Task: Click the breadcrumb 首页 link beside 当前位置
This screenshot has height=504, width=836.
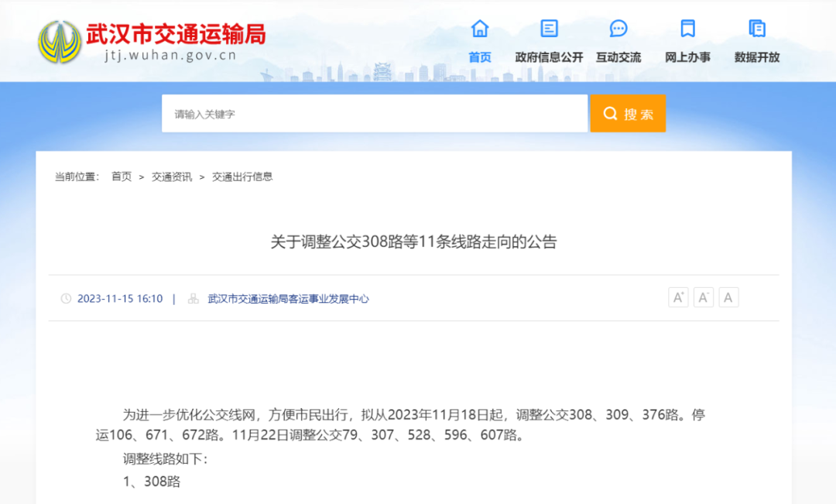Action: point(121,177)
